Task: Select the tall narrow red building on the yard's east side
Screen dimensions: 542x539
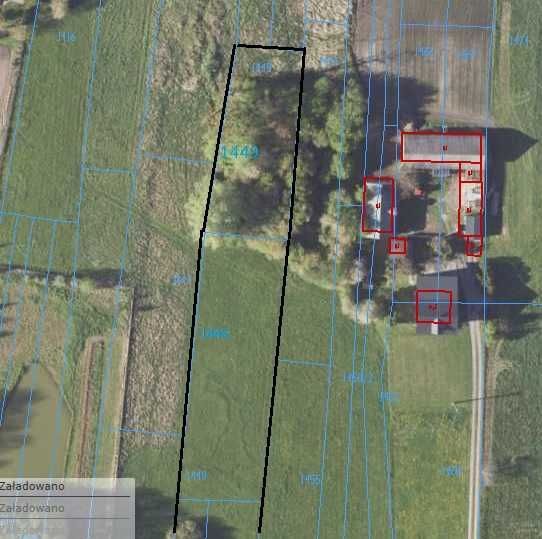Action: coord(470,208)
